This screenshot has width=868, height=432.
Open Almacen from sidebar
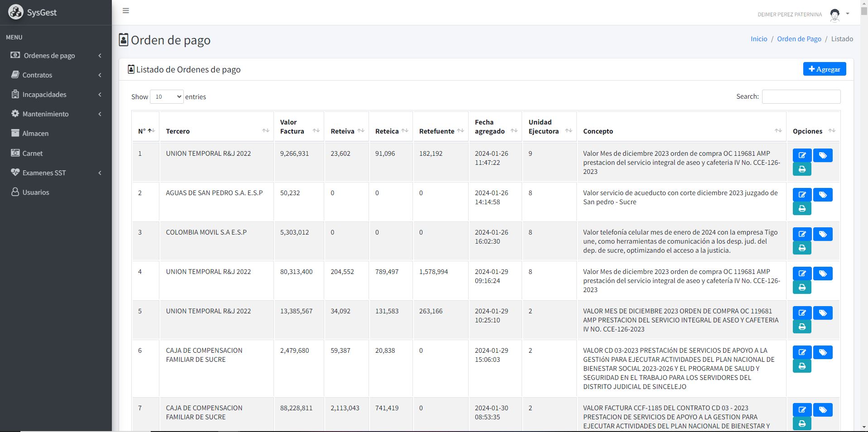pos(35,134)
